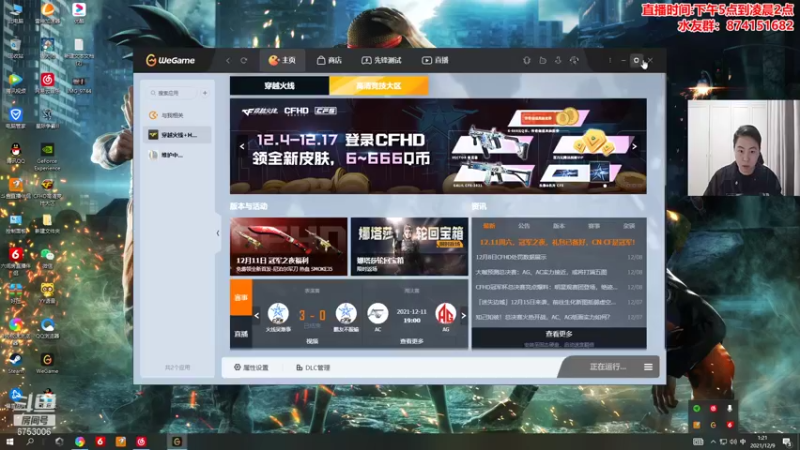
Task: Click the AG team logo
Action: (x=446, y=313)
